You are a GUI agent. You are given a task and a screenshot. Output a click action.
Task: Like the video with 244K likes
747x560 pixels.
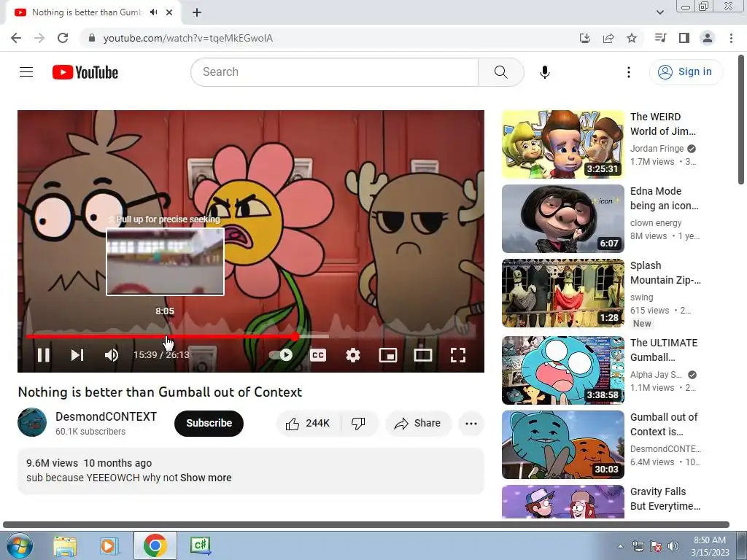[x=309, y=424]
